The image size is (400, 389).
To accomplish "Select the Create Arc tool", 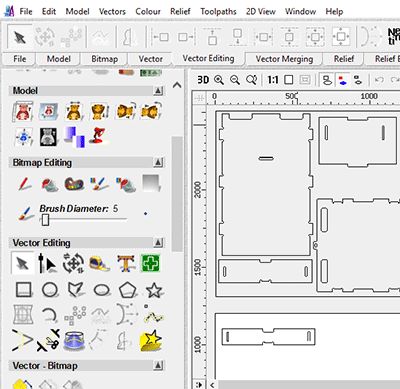I will [x=49, y=315].
